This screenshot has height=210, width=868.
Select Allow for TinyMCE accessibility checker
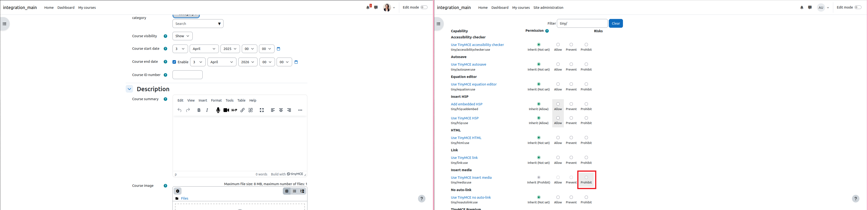[x=558, y=45]
